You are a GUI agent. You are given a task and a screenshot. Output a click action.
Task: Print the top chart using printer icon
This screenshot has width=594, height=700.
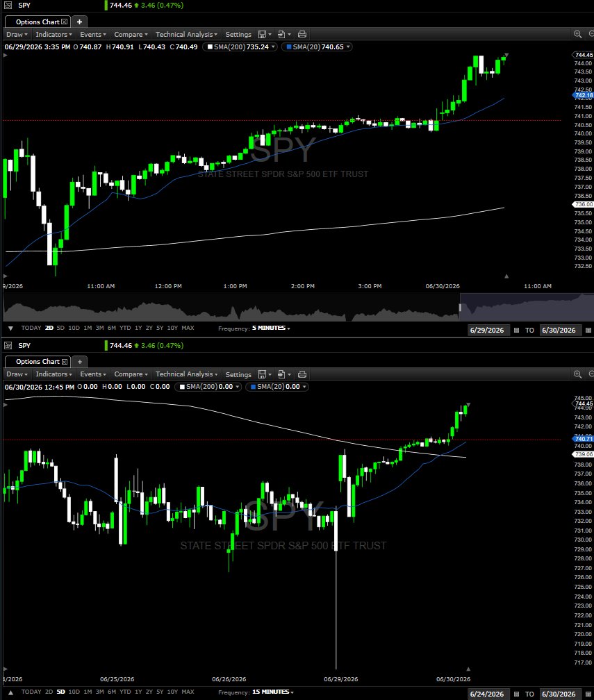coord(302,35)
